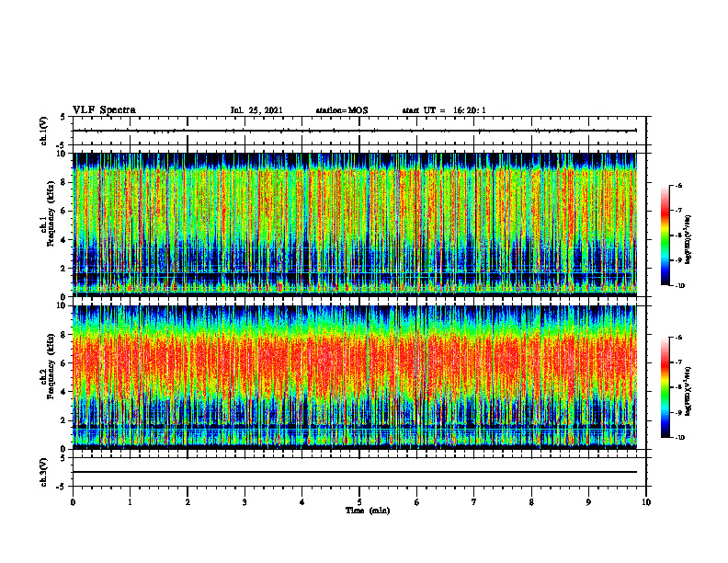
Task: Click the "-6" tick on ch.2 color bar
Action: pyautogui.click(x=678, y=338)
